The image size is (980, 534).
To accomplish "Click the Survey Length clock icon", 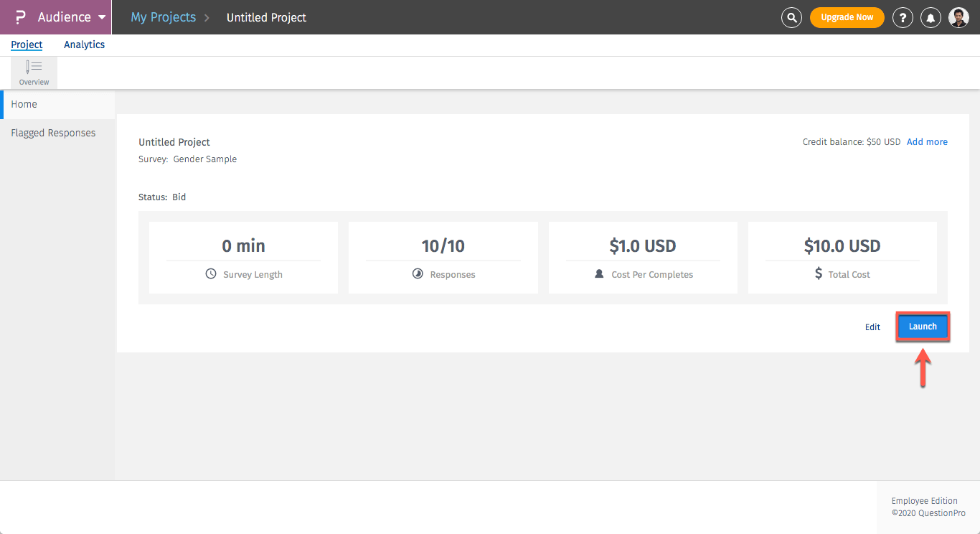I will pyautogui.click(x=211, y=273).
